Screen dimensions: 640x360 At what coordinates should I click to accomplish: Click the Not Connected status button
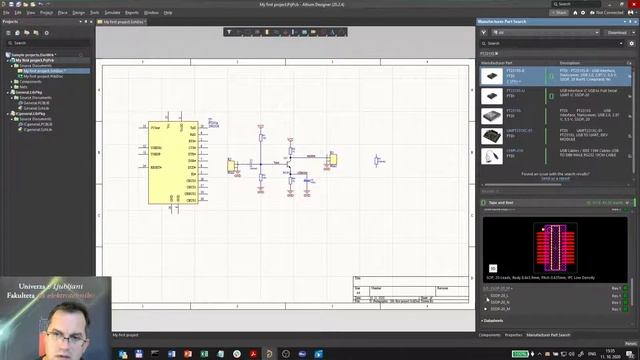pos(606,13)
